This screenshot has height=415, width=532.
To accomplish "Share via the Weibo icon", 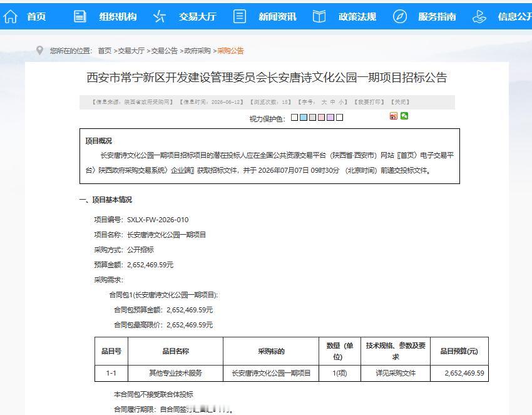I will pyautogui.click(x=393, y=116).
